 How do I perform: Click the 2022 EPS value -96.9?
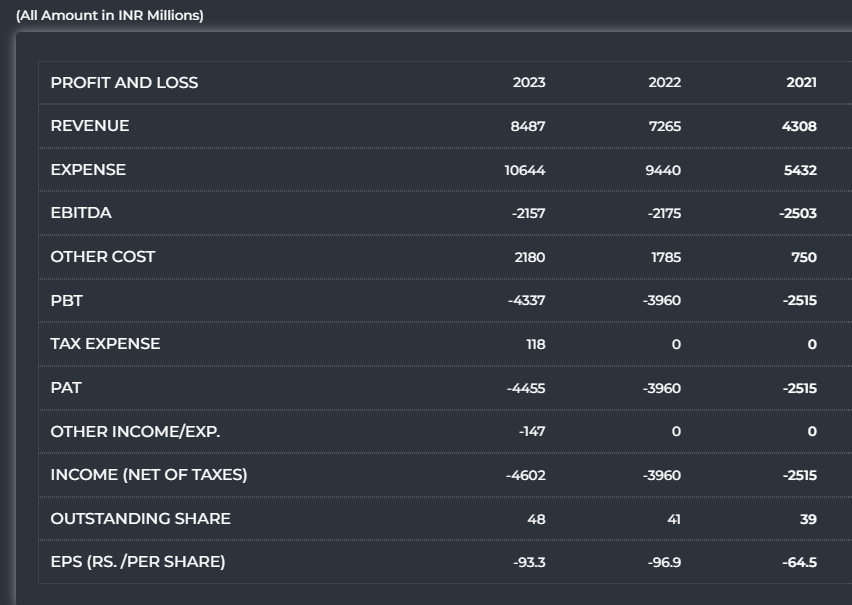(x=664, y=562)
